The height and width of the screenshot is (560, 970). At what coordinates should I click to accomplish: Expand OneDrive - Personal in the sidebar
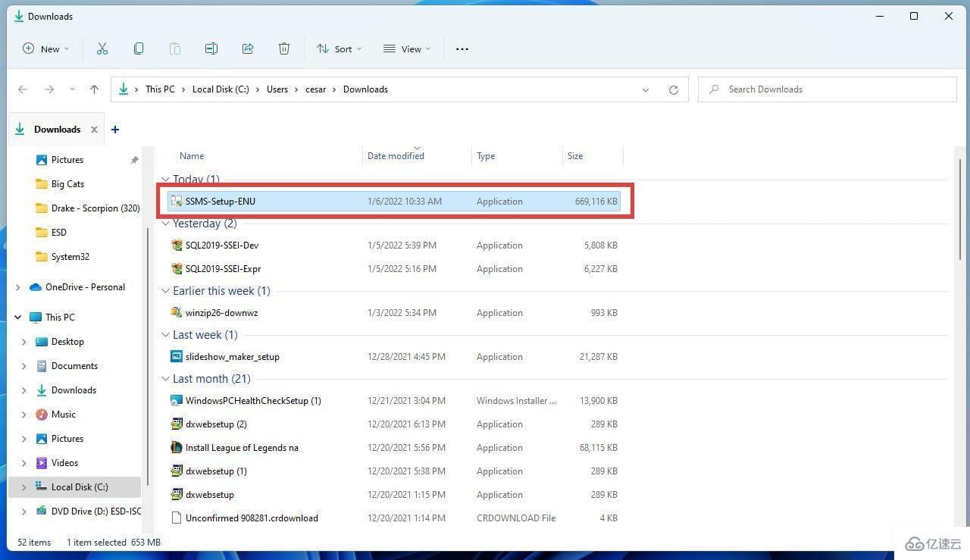[x=17, y=287]
